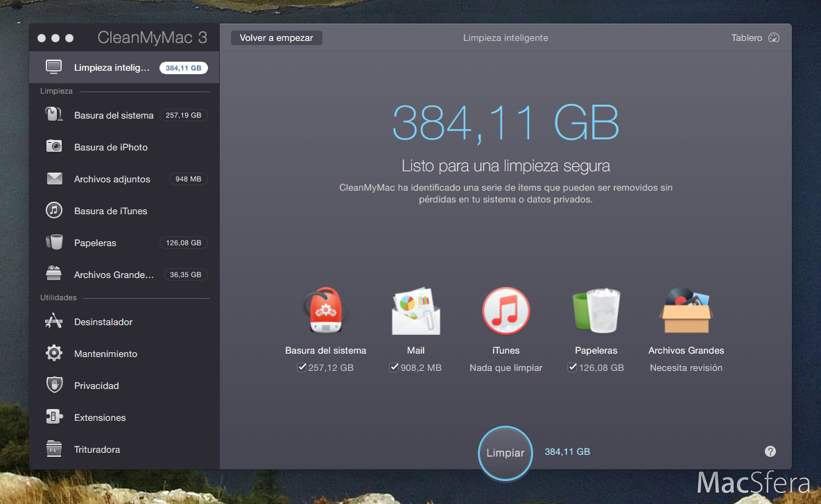Select Basura de iTunes in sidebar
The image size is (821, 504).
pyautogui.click(x=110, y=211)
